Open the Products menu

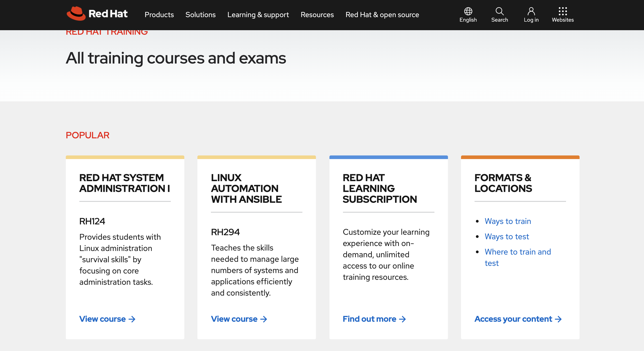point(159,15)
